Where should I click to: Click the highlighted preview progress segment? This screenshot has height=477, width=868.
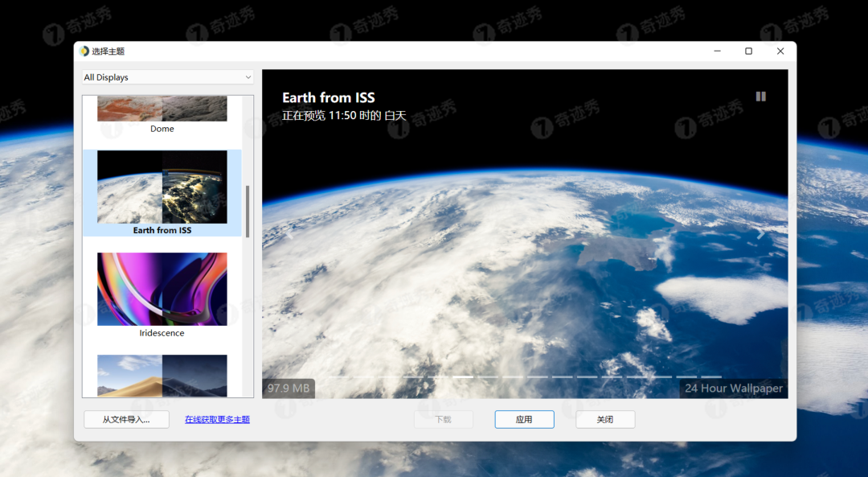click(463, 376)
